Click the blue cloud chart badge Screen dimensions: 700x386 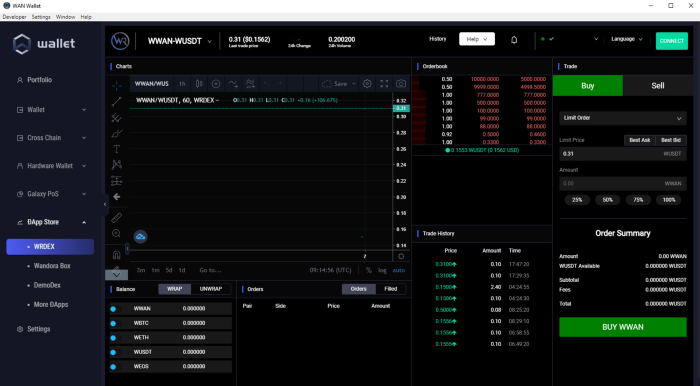click(x=140, y=237)
